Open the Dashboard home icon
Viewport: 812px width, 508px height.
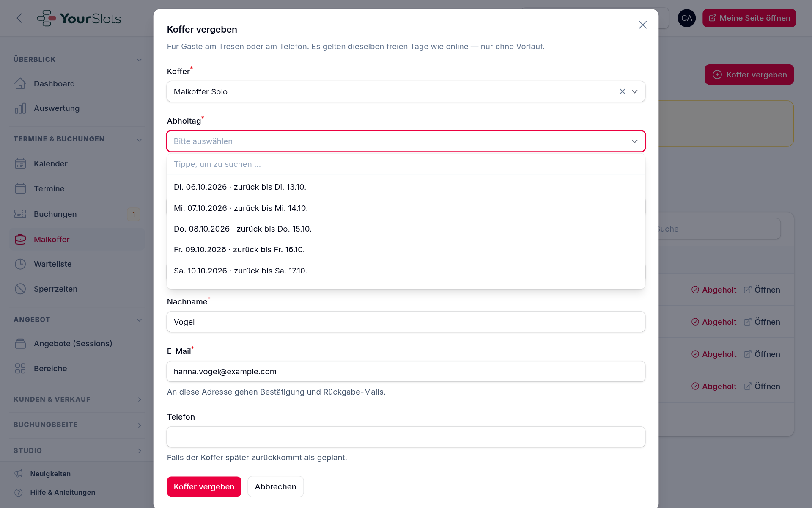tap(20, 84)
